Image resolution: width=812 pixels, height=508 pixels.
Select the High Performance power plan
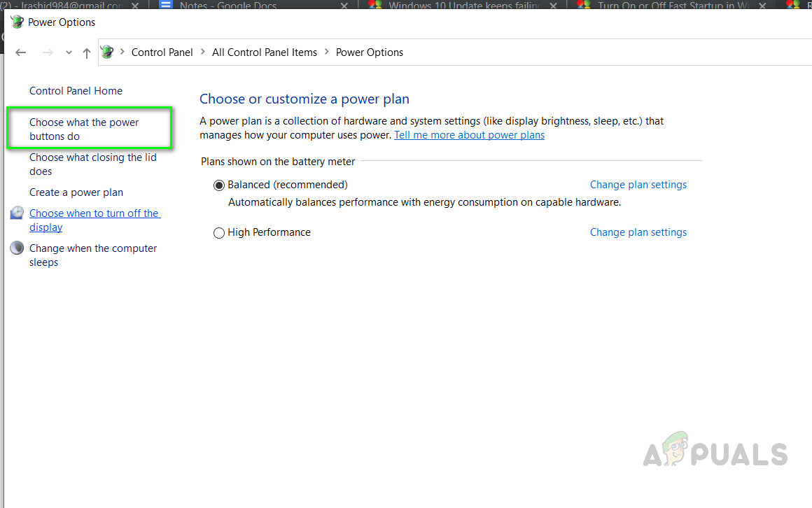click(x=219, y=233)
